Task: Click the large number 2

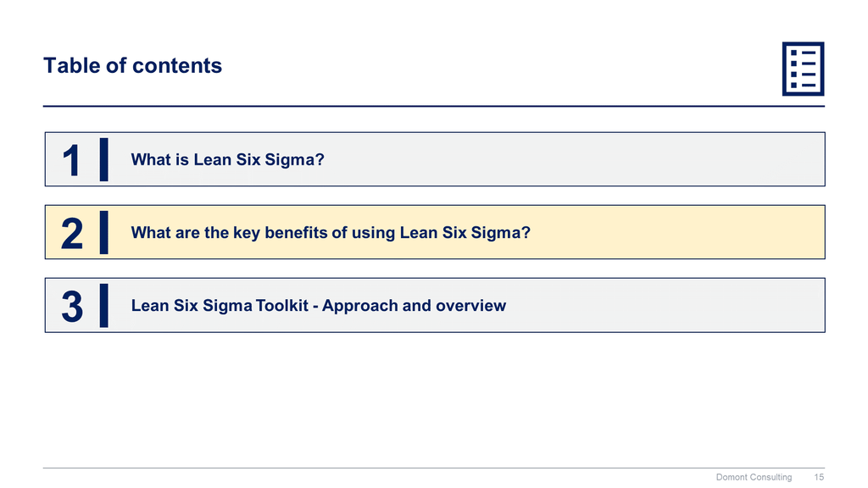Action: (72, 233)
